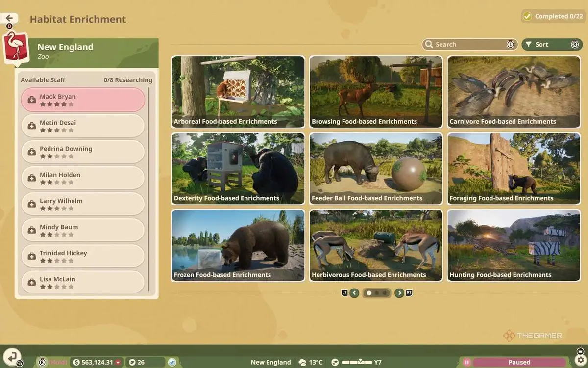This screenshot has height=368, width=588.
Task: Click into the Search input field
Action: point(470,44)
